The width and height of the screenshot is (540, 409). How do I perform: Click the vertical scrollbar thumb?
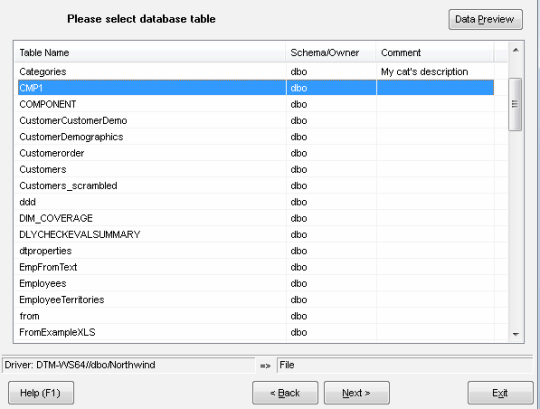click(515, 104)
